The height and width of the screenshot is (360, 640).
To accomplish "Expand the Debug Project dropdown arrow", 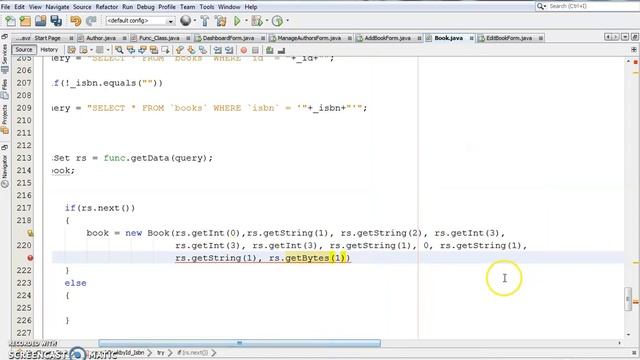I will pyautogui.click(x=267, y=20).
